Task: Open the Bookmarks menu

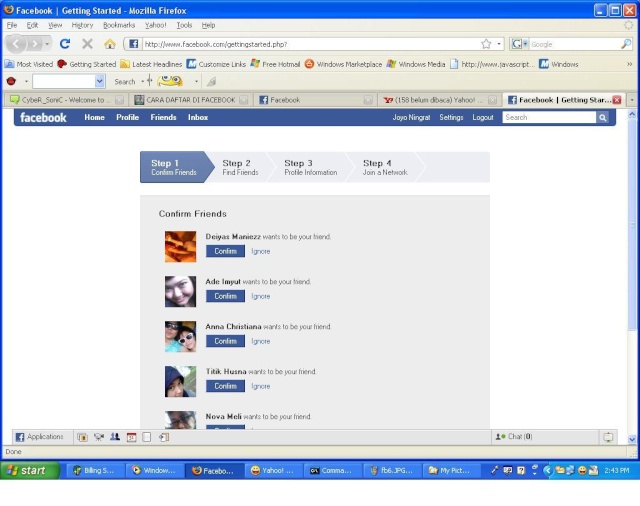Action: [x=119, y=25]
